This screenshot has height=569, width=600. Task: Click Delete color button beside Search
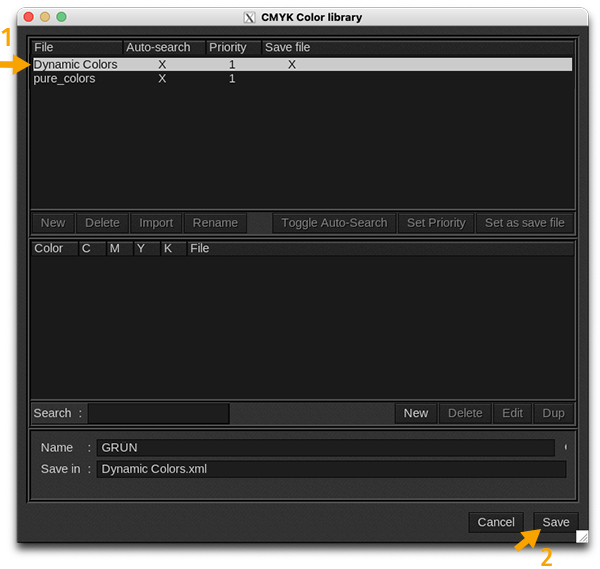tap(465, 413)
